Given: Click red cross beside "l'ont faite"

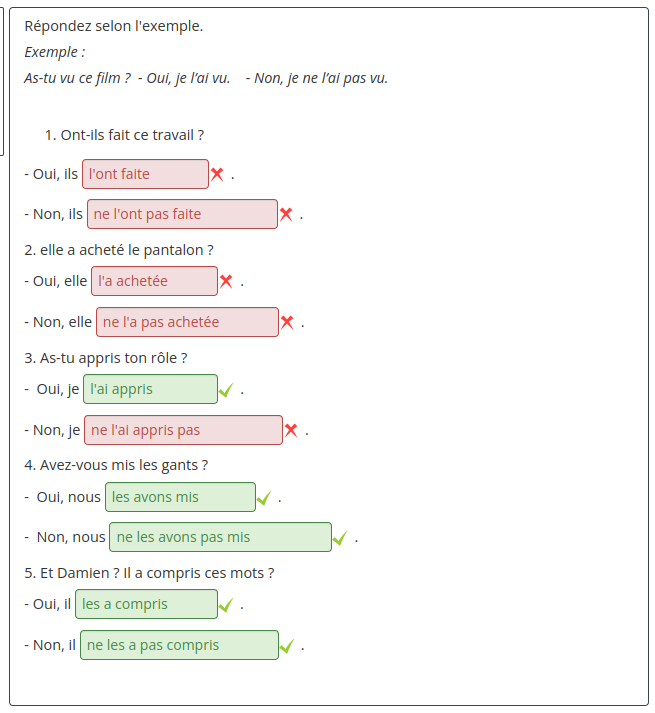Looking at the screenshot, I should click(217, 174).
